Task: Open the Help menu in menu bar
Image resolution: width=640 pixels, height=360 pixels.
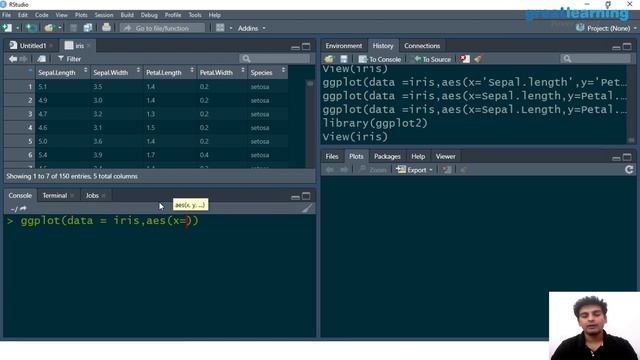Action: [215, 15]
